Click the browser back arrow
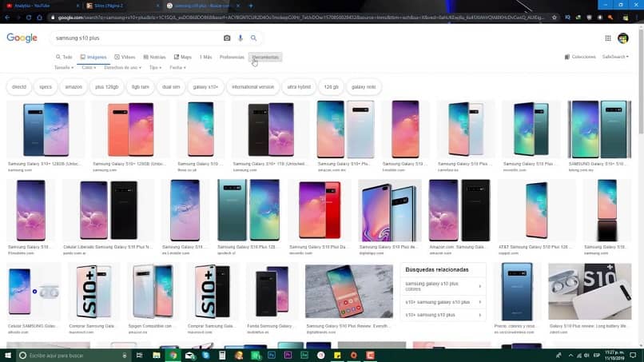The image size is (644, 362). pos(7,18)
